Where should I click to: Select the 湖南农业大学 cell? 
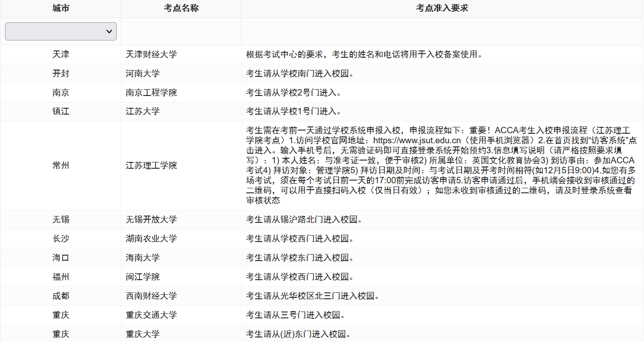[x=181, y=239]
